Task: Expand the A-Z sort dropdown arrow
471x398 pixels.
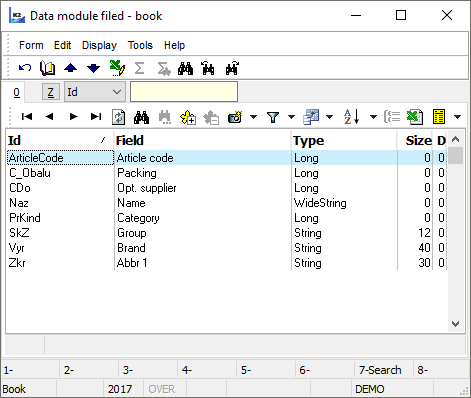Action: point(373,117)
